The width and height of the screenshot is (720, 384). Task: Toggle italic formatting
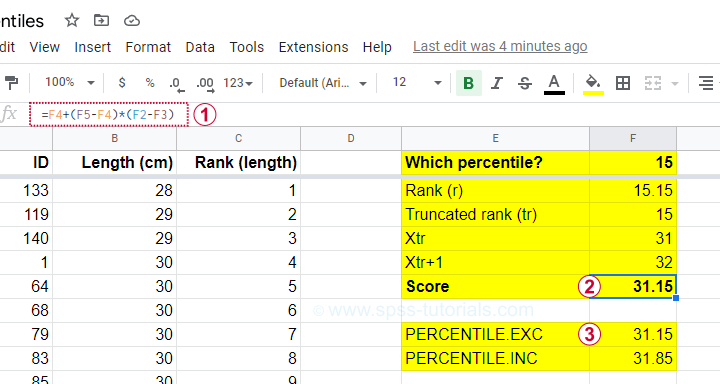click(496, 83)
